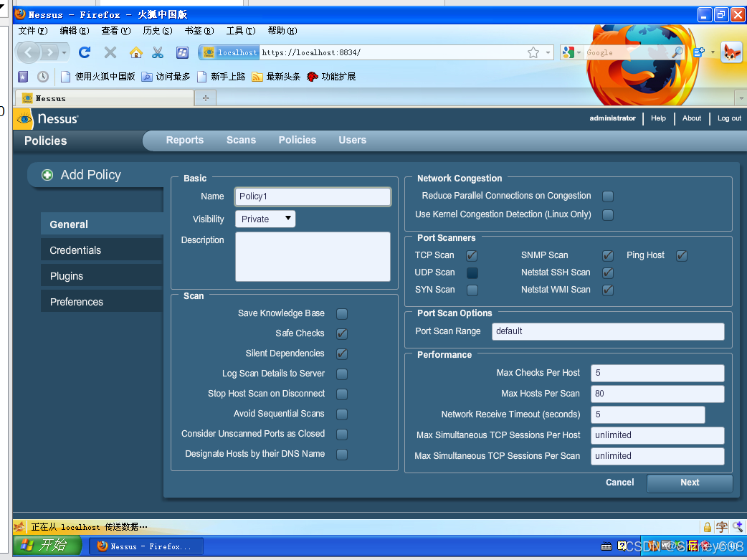Viewport: 747px width, 560px height.
Task: Open the 文件 menu
Action: pos(32,31)
